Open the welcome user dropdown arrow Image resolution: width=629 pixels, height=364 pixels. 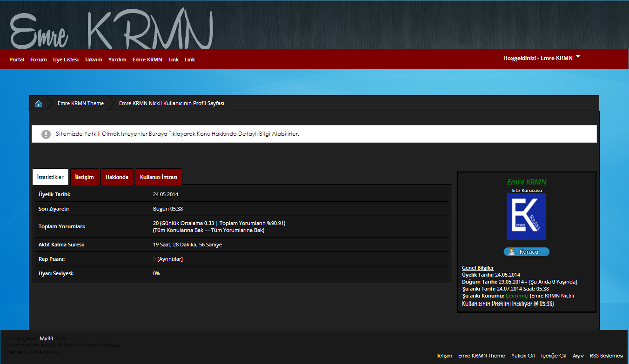coord(578,57)
